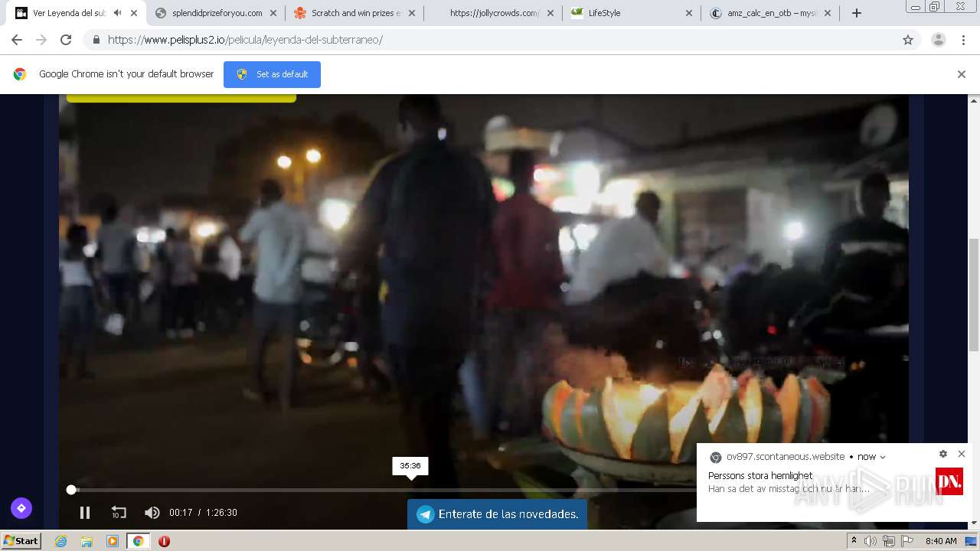Pause the video playback
This screenshot has width=980, height=551.
85,513
